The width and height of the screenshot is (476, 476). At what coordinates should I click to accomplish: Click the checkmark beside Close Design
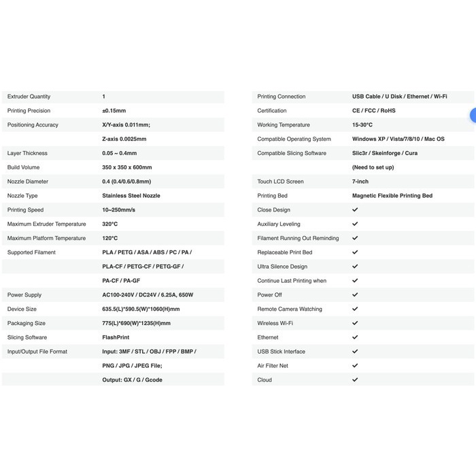pyautogui.click(x=355, y=210)
